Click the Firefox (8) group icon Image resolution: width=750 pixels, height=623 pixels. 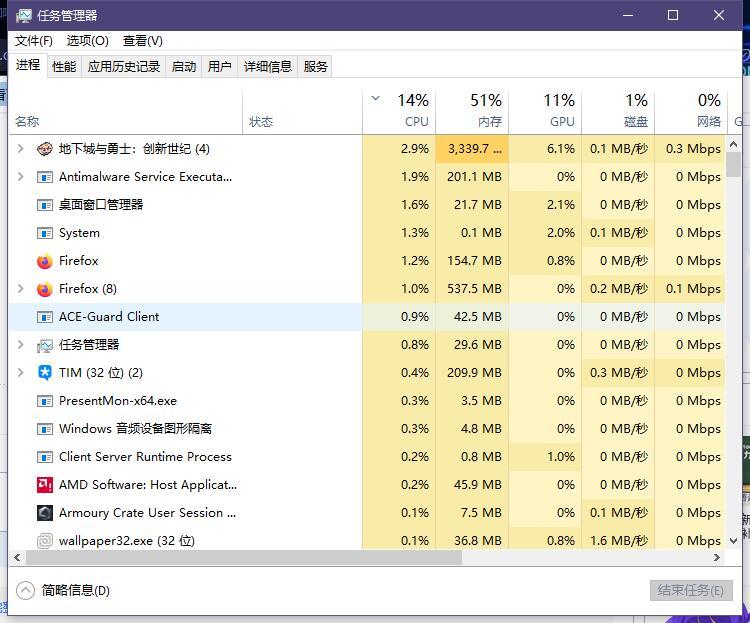click(44, 289)
